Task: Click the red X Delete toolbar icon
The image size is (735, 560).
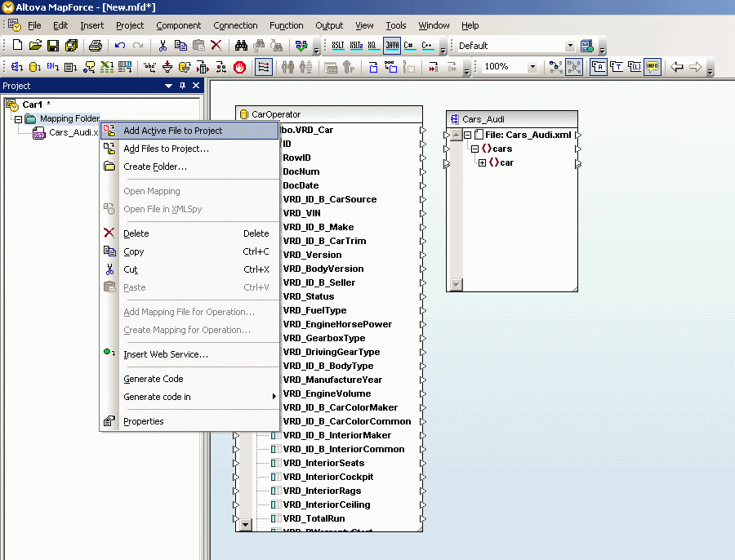Action: pyautogui.click(x=216, y=45)
